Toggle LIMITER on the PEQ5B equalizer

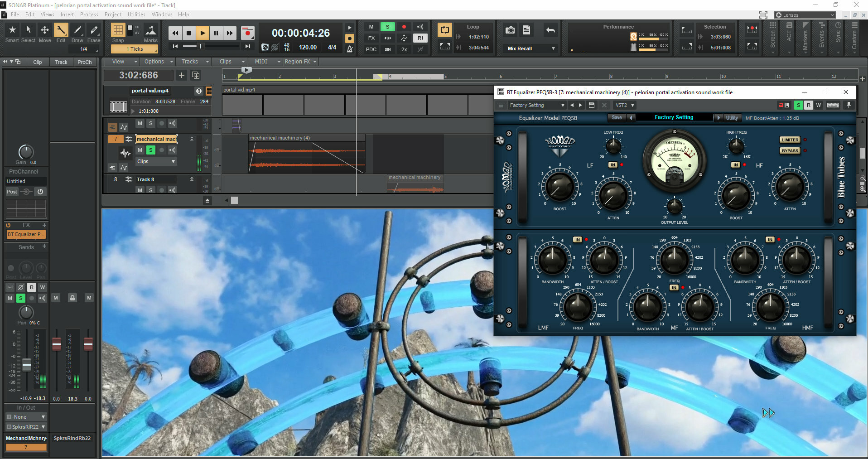click(790, 140)
